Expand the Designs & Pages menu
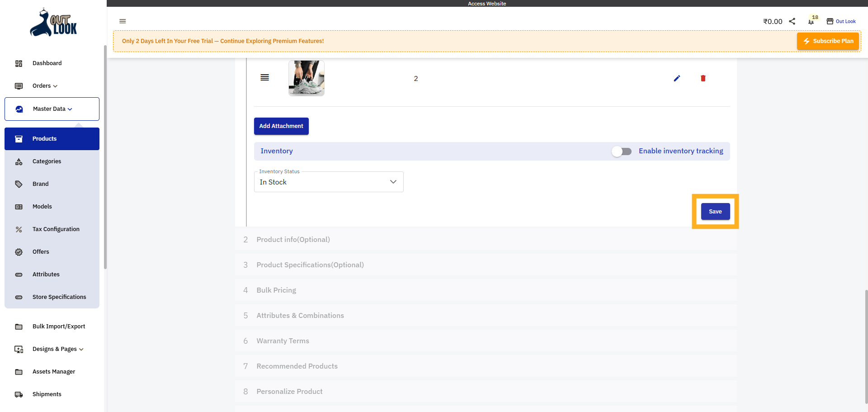 [x=57, y=349]
